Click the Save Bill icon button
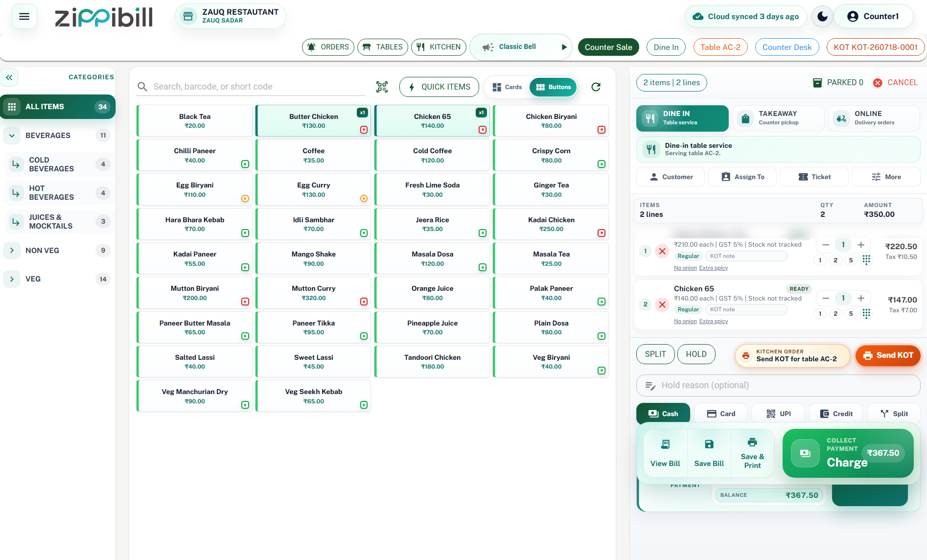Viewport: 927px width, 560px height. click(x=709, y=453)
